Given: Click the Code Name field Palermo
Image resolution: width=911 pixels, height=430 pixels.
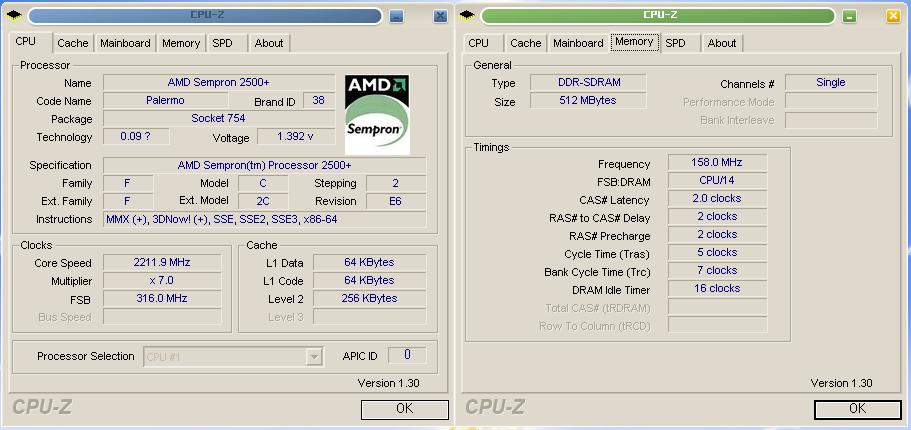Looking at the screenshot, I should (166, 100).
